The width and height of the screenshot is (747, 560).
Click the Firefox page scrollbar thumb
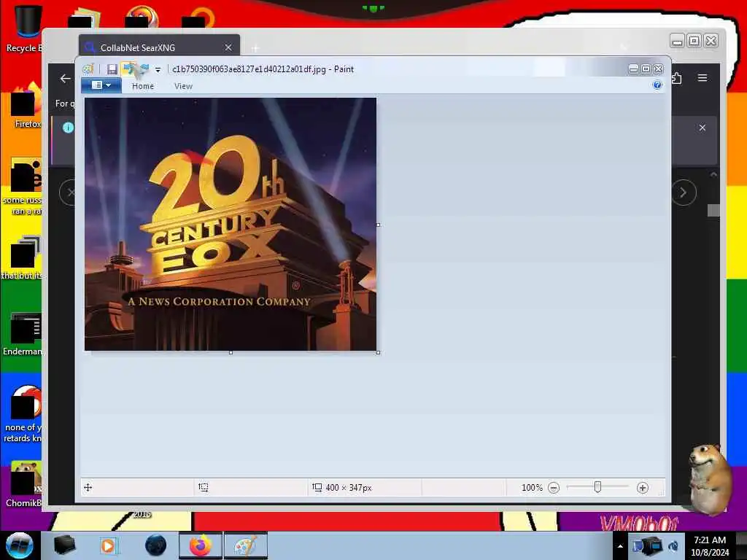point(713,210)
